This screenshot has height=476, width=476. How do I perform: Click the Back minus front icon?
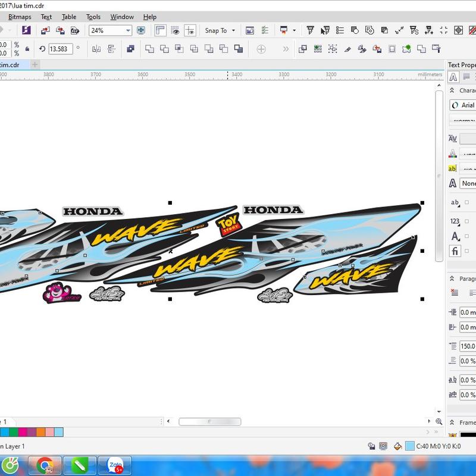224,49
